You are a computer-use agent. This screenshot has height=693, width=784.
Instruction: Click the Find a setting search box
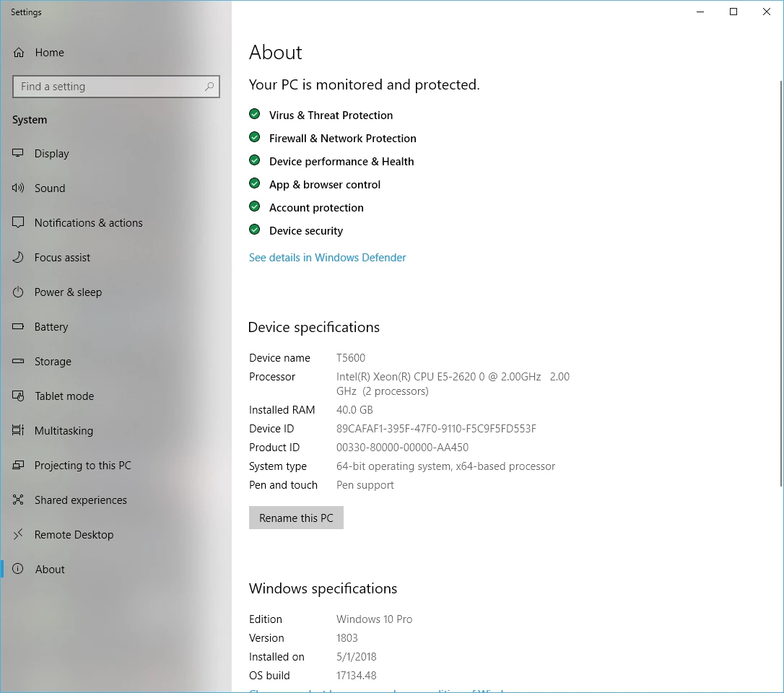[116, 87]
